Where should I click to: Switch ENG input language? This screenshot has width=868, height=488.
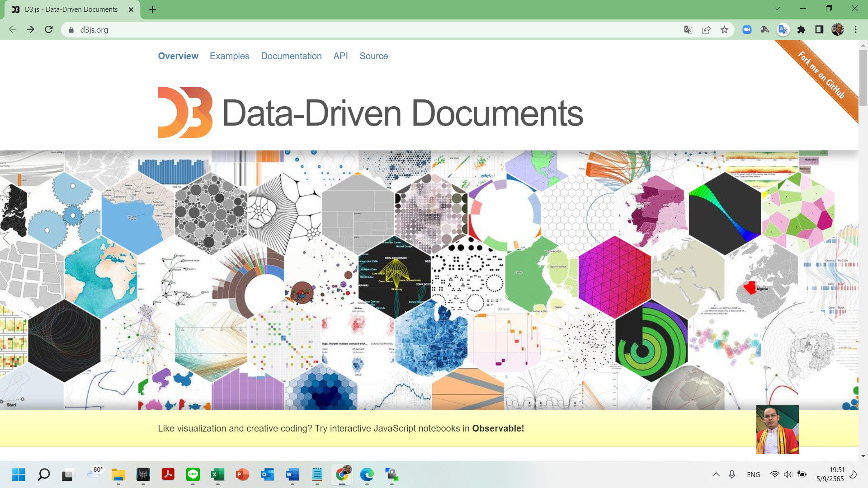(x=754, y=474)
